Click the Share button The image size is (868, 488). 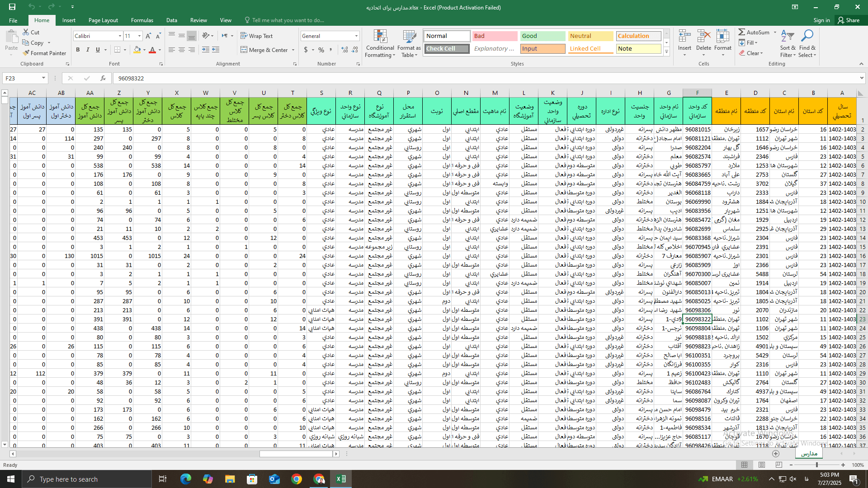pyautogui.click(x=849, y=20)
